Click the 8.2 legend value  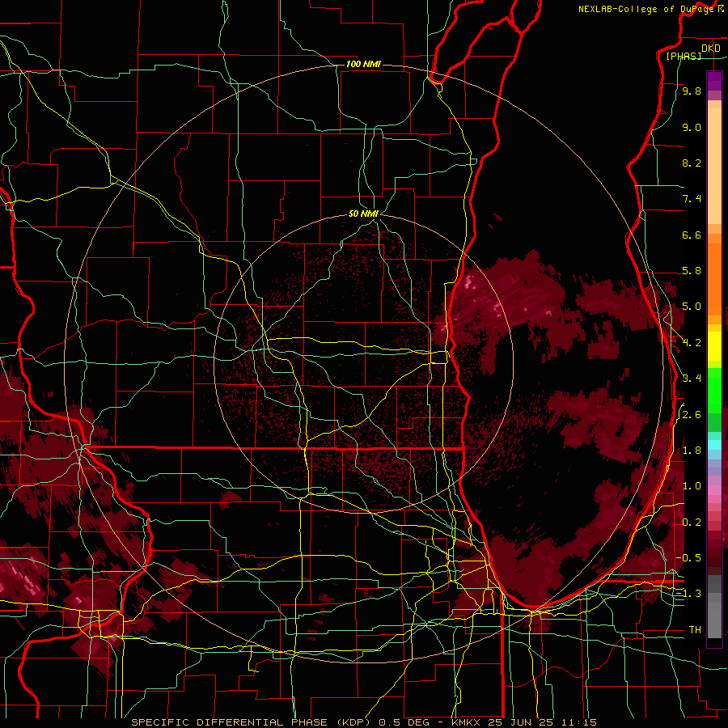coord(692,163)
